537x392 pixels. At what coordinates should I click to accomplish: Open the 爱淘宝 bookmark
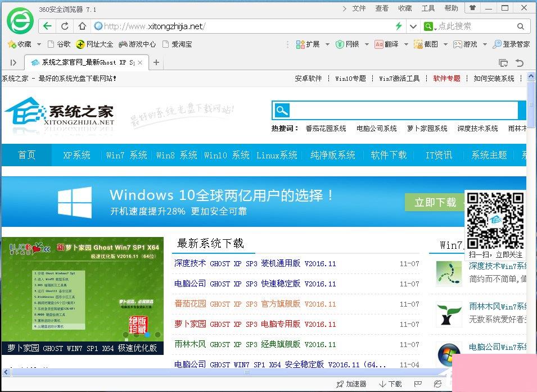tap(177, 44)
